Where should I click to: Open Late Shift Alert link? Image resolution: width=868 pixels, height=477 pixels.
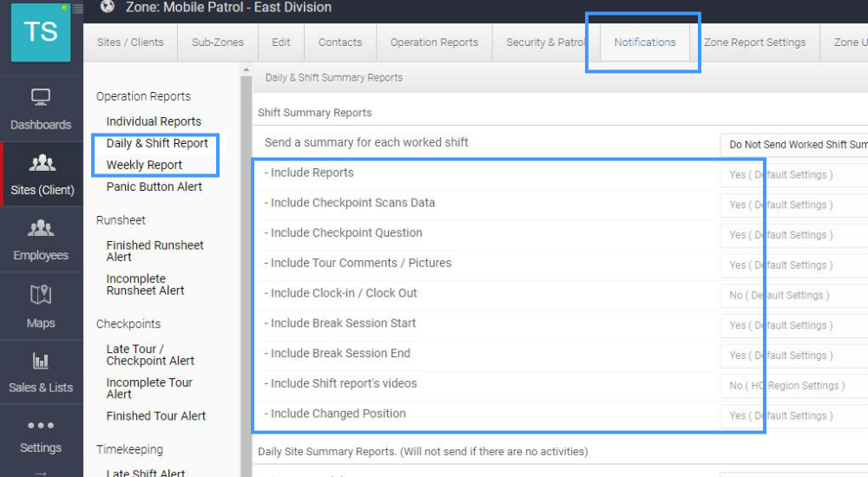[145, 472]
